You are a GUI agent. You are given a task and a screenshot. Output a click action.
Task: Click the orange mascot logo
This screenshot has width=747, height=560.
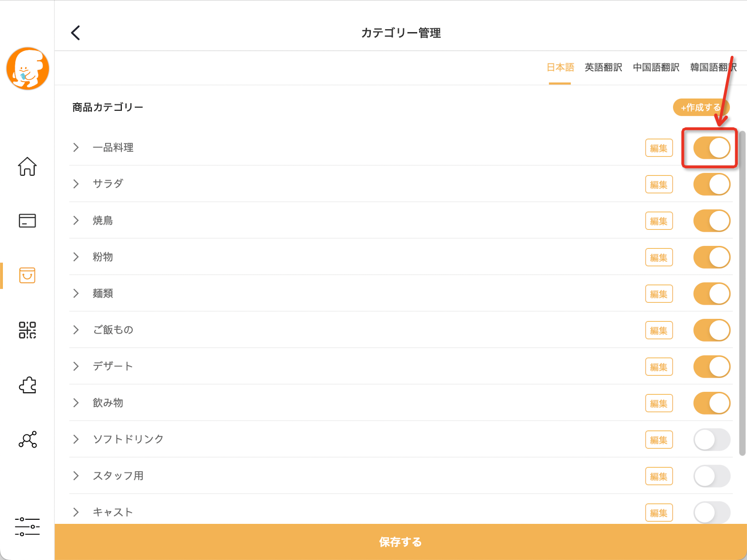[x=27, y=68]
